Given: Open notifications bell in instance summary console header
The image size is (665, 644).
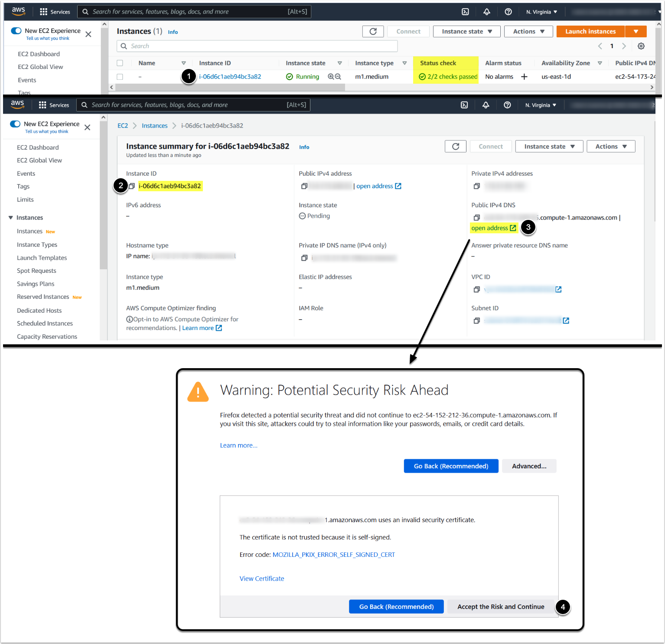Looking at the screenshot, I should (x=486, y=105).
